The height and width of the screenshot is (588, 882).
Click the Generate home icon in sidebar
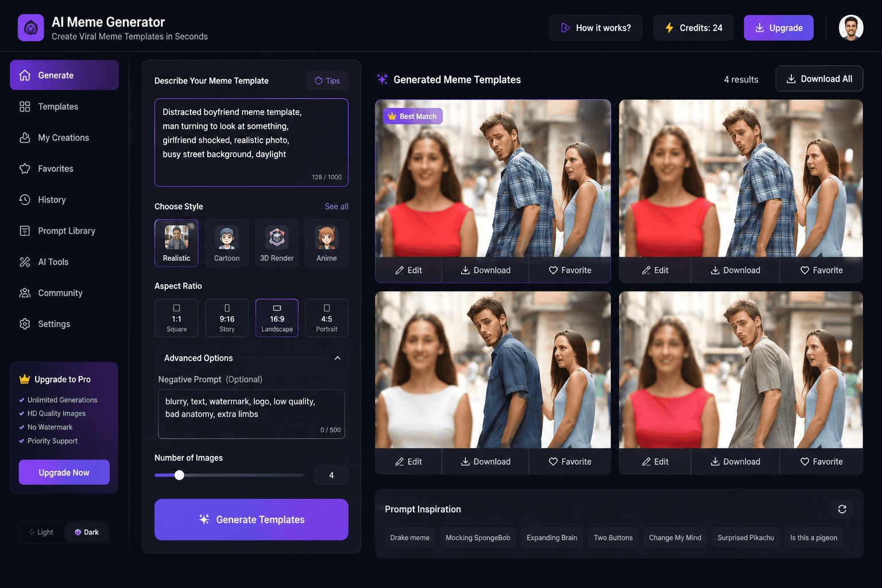tap(25, 75)
